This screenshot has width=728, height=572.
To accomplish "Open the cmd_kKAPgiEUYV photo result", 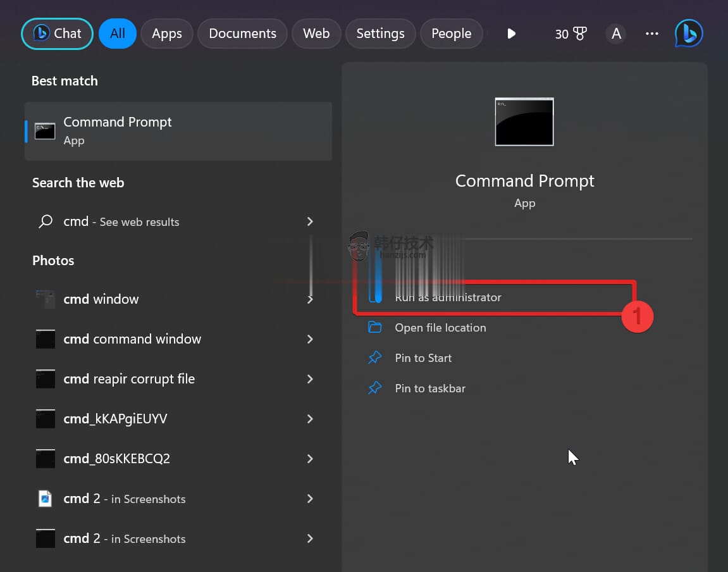I will tap(115, 419).
